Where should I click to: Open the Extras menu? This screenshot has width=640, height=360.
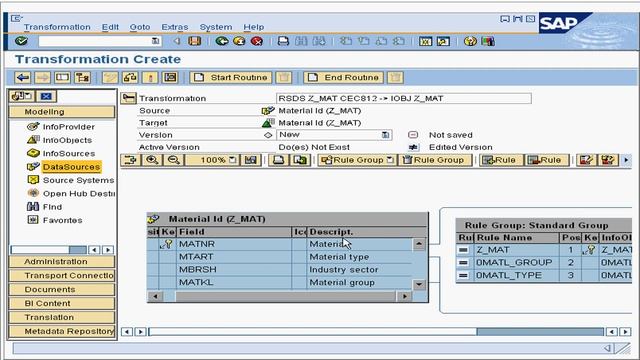click(175, 27)
